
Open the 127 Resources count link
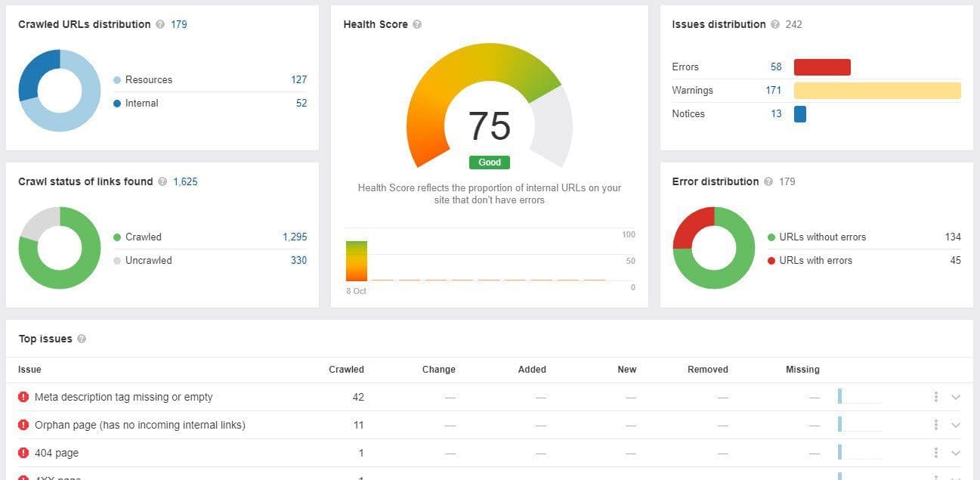point(298,79)
